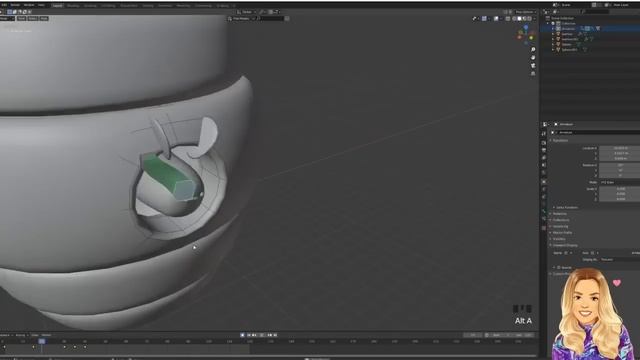Select wireframe viewport shading
Screen dimensions: 640x360
pyautogui.click(x=514, y=19)
